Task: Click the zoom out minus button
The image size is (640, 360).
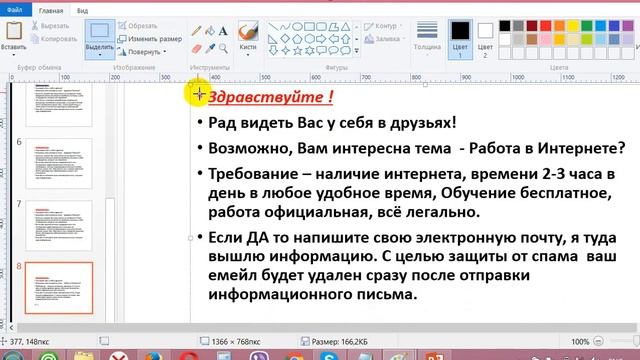Action: point(598,341)
